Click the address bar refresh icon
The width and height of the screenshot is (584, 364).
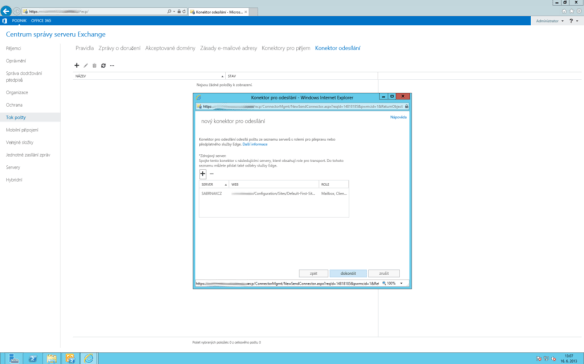pyautogui.click(x=184, y=12)
